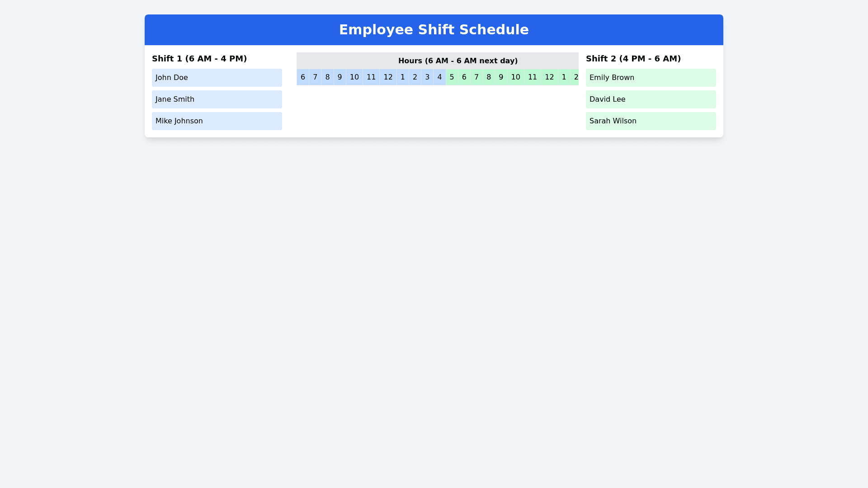Click the green 9 PM hour cell
The height and width of the screenshot is (488, 868).
tap(501, 77)
